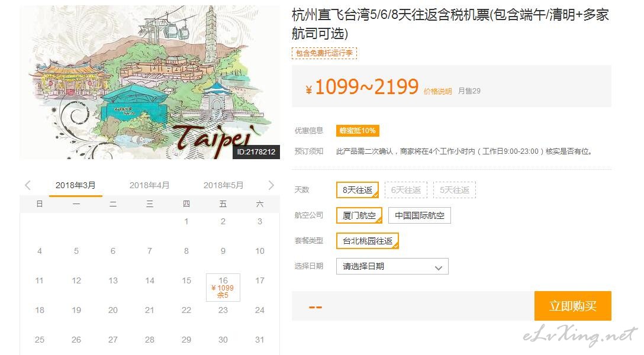Screen dimensions: 644x355
Task: Open the 价格说明 price explanation link
Action: (x=438, y=92)
